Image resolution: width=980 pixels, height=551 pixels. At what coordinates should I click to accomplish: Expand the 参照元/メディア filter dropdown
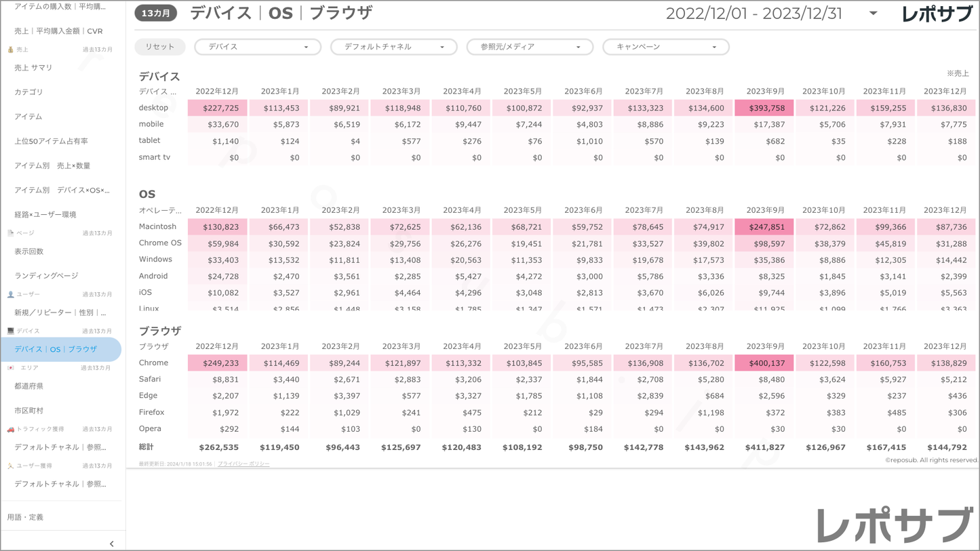[x=529, y=47]
